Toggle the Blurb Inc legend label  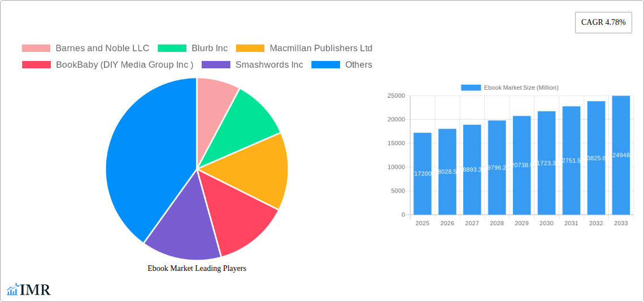point(210,48)
